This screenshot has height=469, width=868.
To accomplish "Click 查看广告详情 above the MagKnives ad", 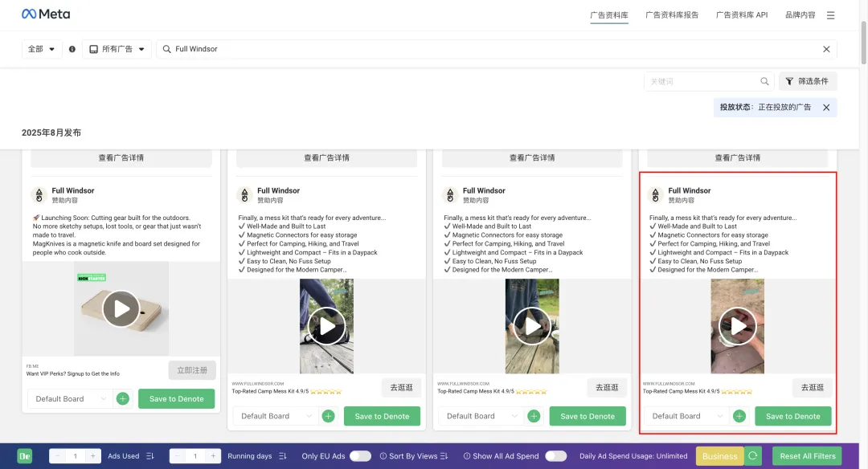I will click(121, 158).
